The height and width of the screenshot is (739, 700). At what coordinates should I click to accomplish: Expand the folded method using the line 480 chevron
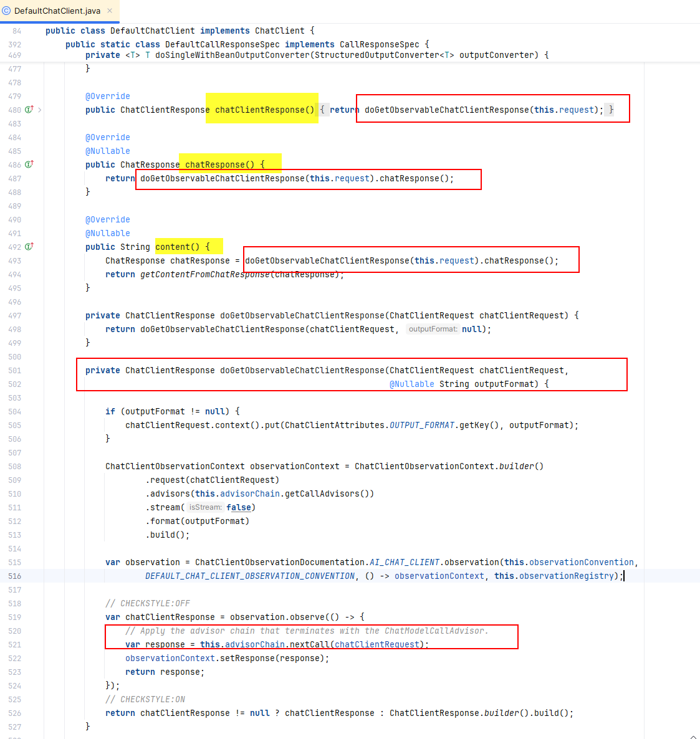tap(40, 110)
